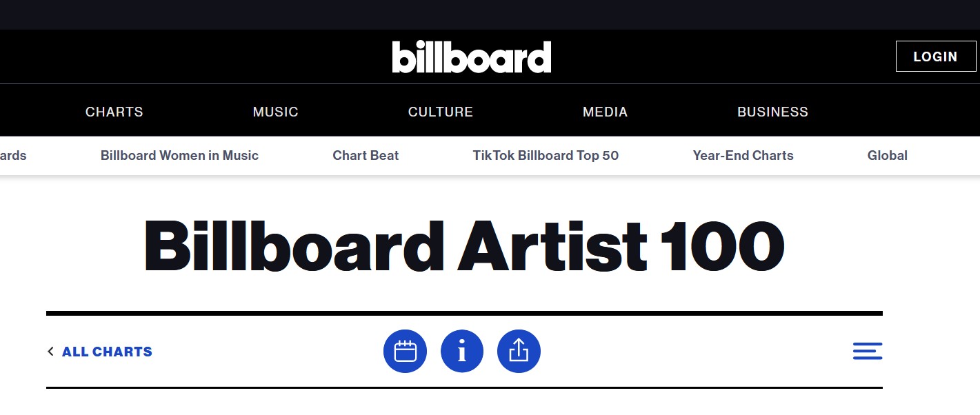
Task: Click the share chart icon
Action: 519,352
